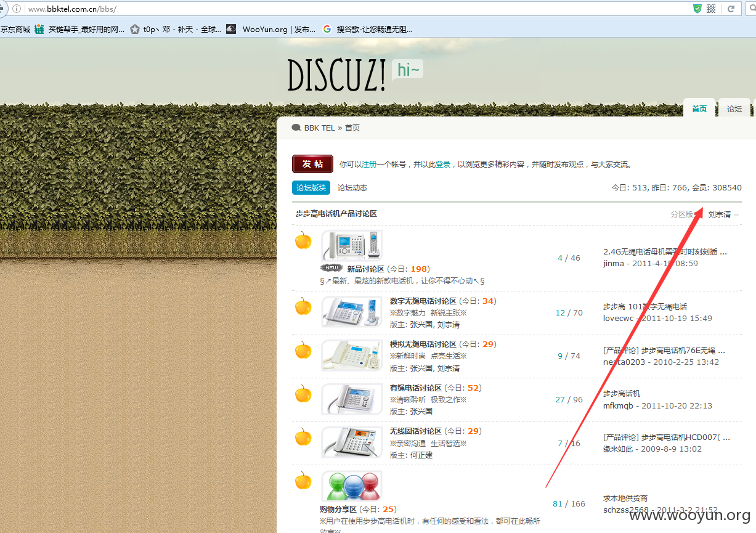
Task: Click orange apple icon beside 模拟无绳电话讨论区
Action: [303, 349]
